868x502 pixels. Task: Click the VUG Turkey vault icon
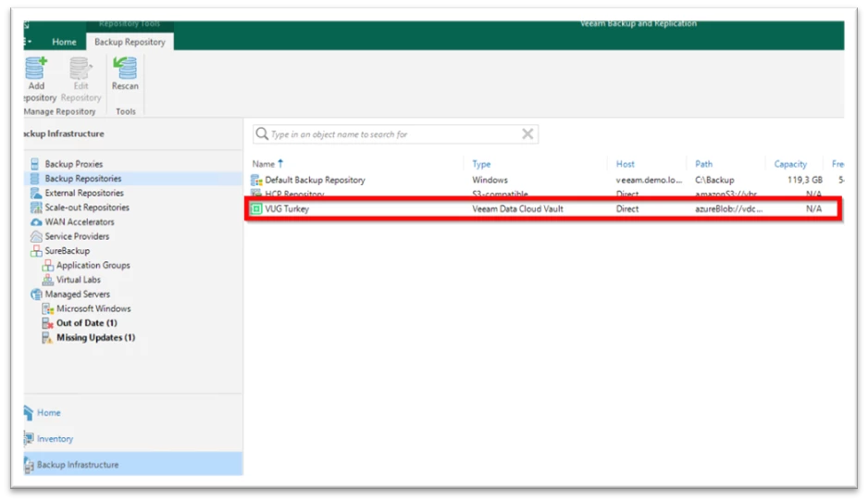pyautogui.click(x=256, y=209)
